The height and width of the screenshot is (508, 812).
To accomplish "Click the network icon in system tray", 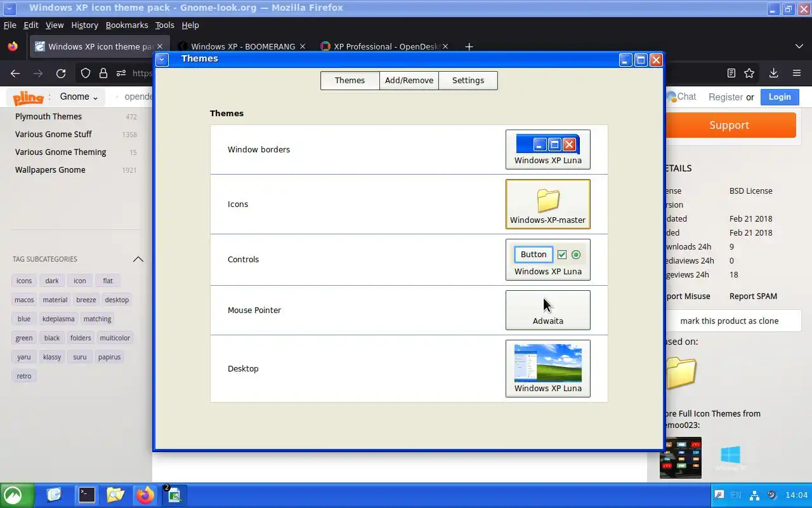I will [754, 495].
